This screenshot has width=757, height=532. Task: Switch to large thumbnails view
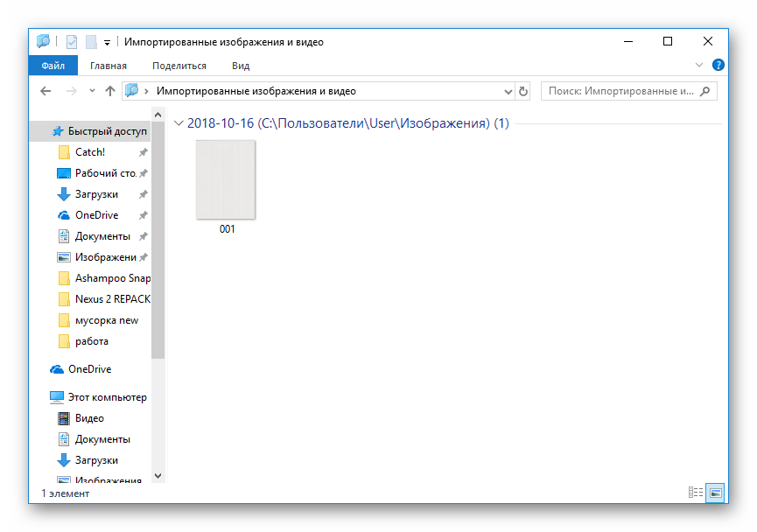(x=715, y=493)
